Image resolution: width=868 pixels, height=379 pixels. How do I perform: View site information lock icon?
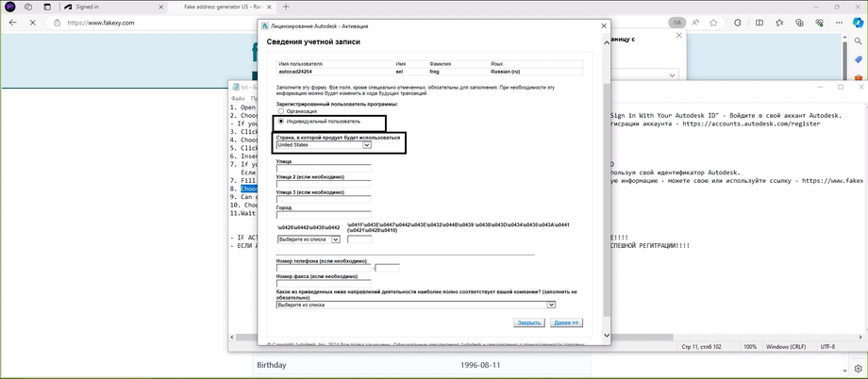point(57,23)
